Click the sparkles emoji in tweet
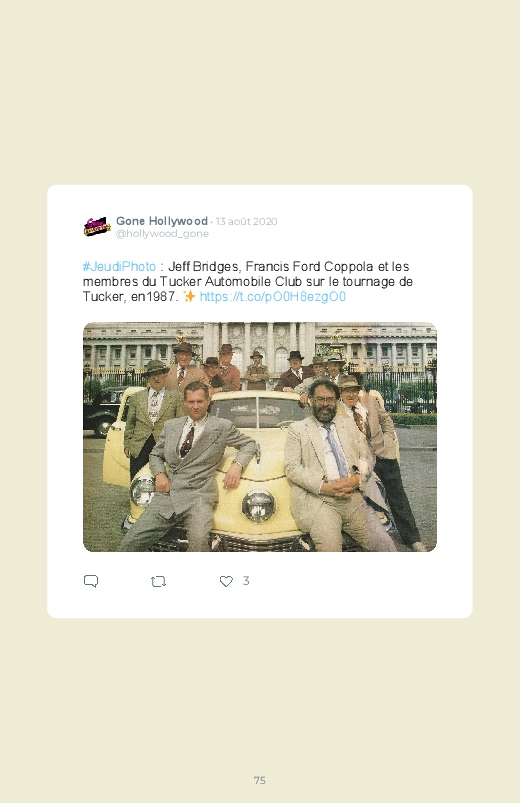The height and width of the screenshot is (803, 520). tap(189, 297)
